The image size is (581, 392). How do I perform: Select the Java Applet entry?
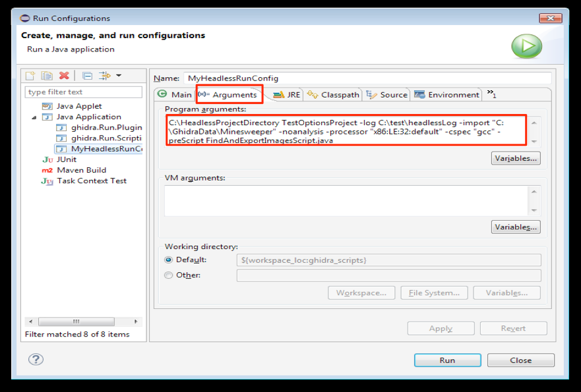(x=78, y=106)
